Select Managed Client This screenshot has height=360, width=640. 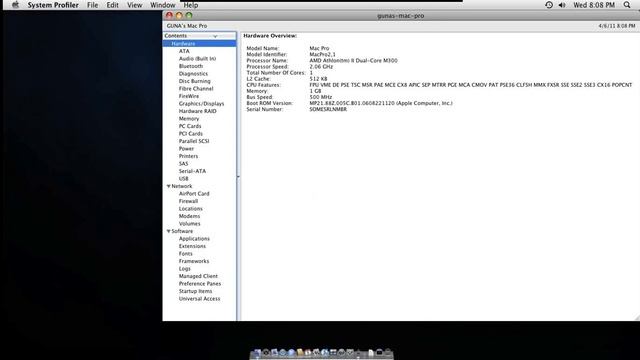point(198,276)
